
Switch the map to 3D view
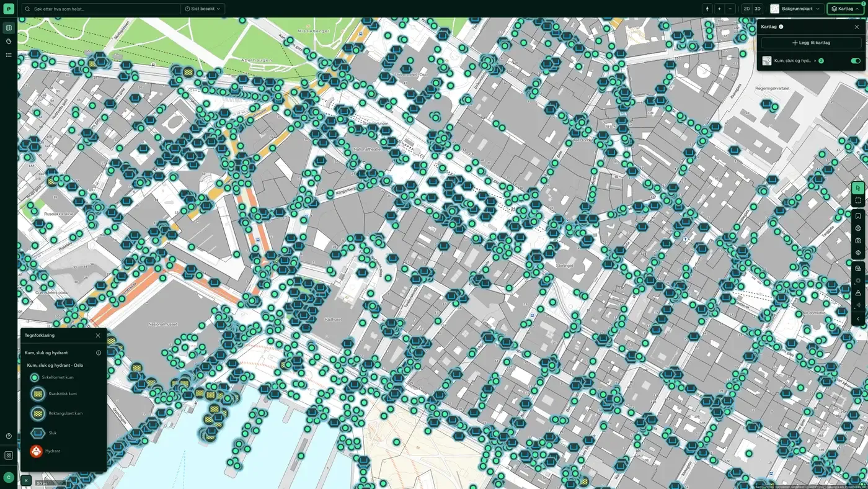[x=758, y=9]
